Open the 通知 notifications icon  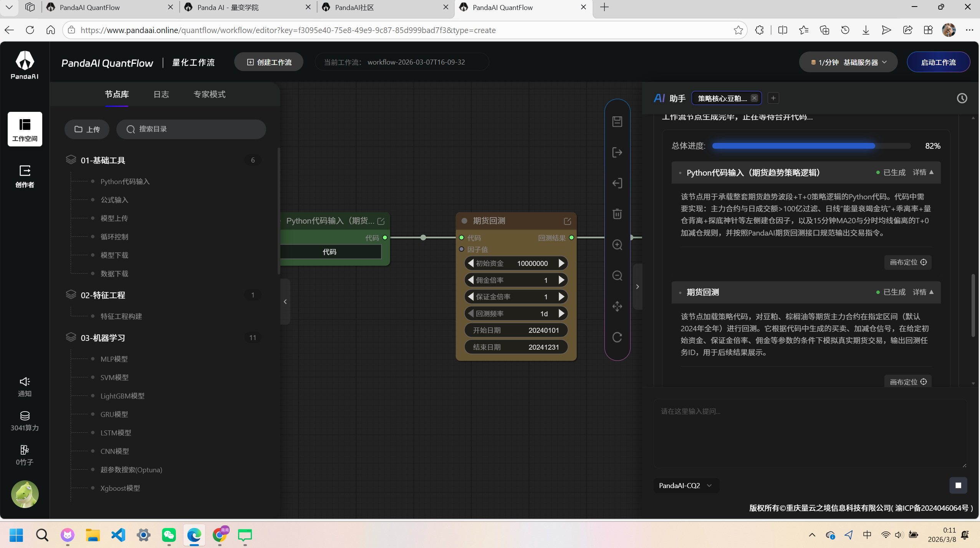(x=25, y=387)
